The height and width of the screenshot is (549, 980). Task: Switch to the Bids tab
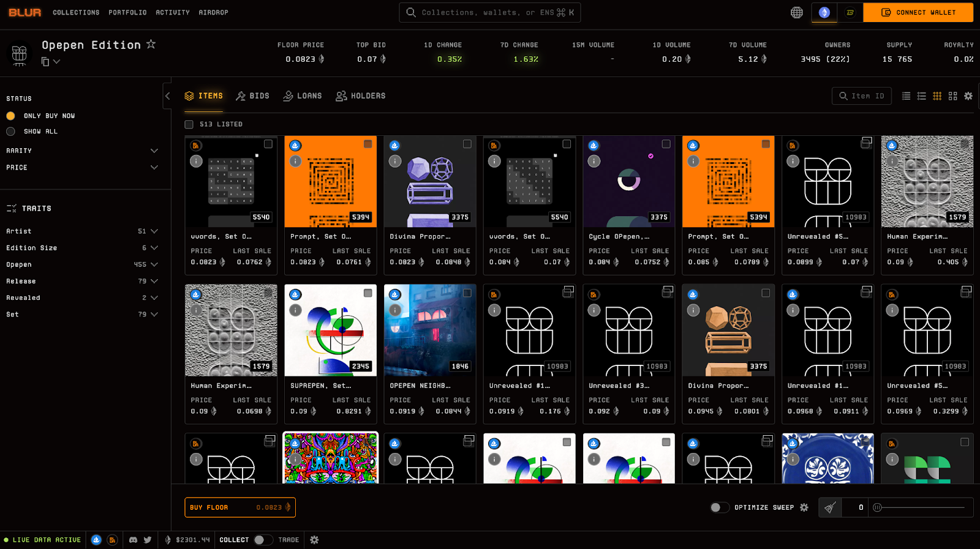252,96
